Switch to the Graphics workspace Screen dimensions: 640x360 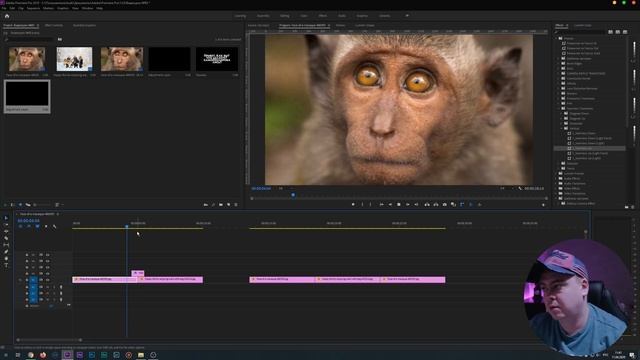(362, 16)
